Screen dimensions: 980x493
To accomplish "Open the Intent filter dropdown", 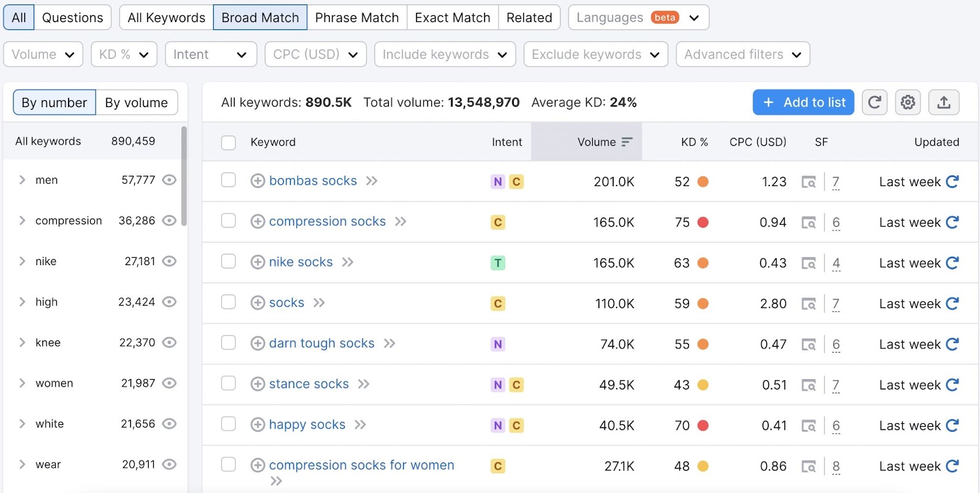I will (x=211, y=55).
